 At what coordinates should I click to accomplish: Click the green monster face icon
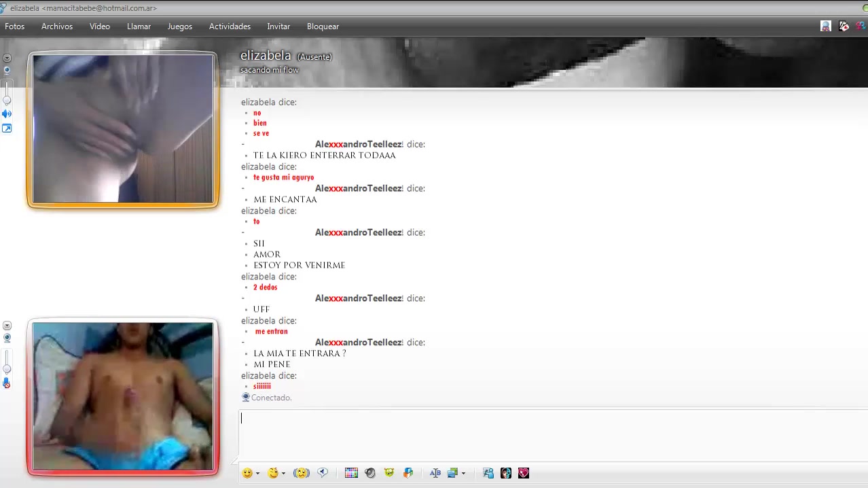pyautogui.click(x=389, y=473)
